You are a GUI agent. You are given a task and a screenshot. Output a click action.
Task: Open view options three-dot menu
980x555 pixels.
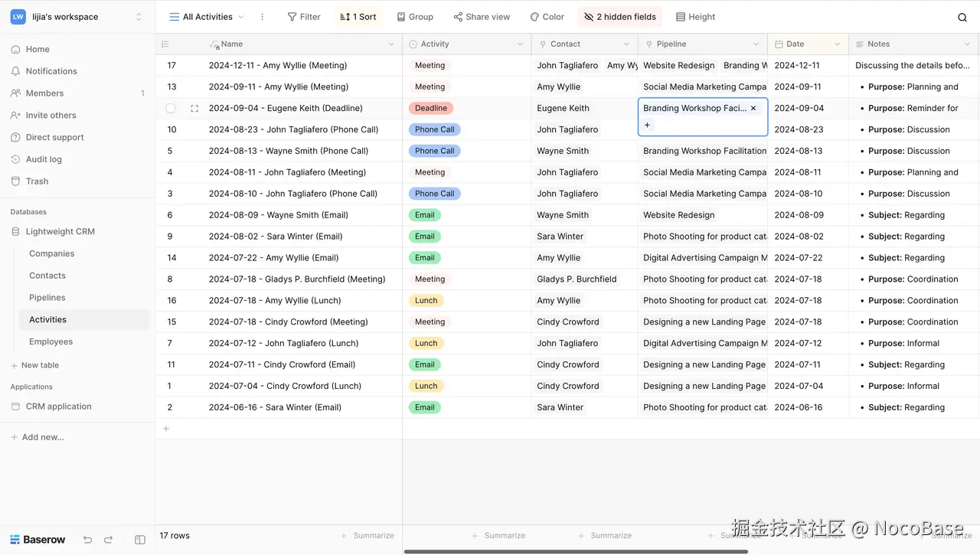pyautogui.click(x=263, y=17)
